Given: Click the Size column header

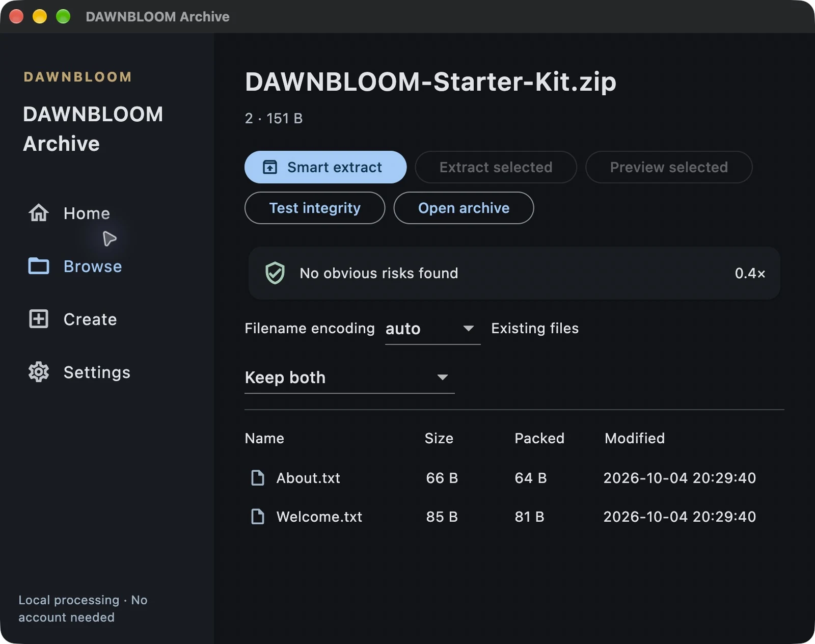Looking at the screenshot, I should click(439, 438).
